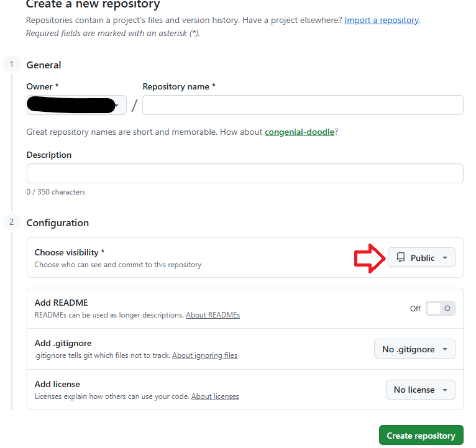
Task: Click the repository book icon beside Public
Action: 401,257
